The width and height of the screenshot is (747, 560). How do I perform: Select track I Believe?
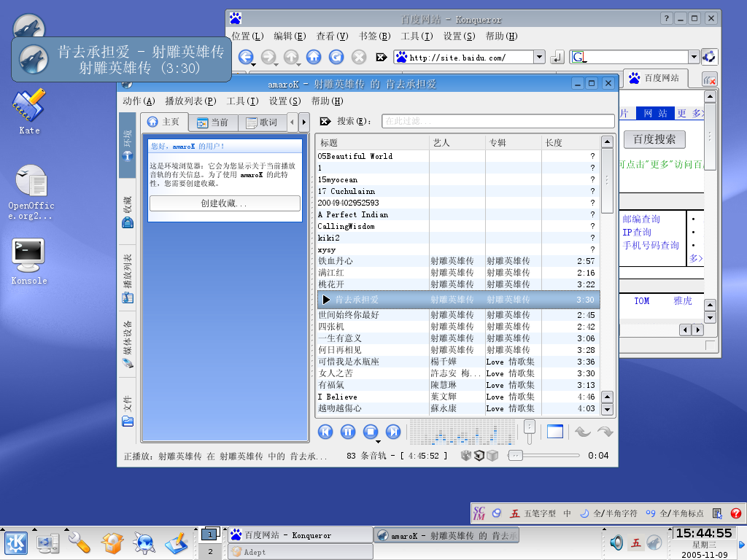click(457, 397)
